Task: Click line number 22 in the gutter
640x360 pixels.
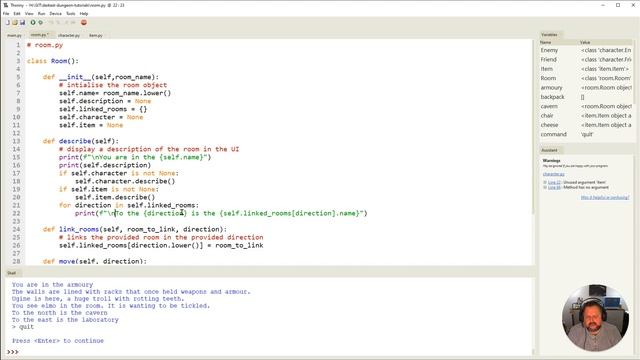Action: click(x=16, y=213)
